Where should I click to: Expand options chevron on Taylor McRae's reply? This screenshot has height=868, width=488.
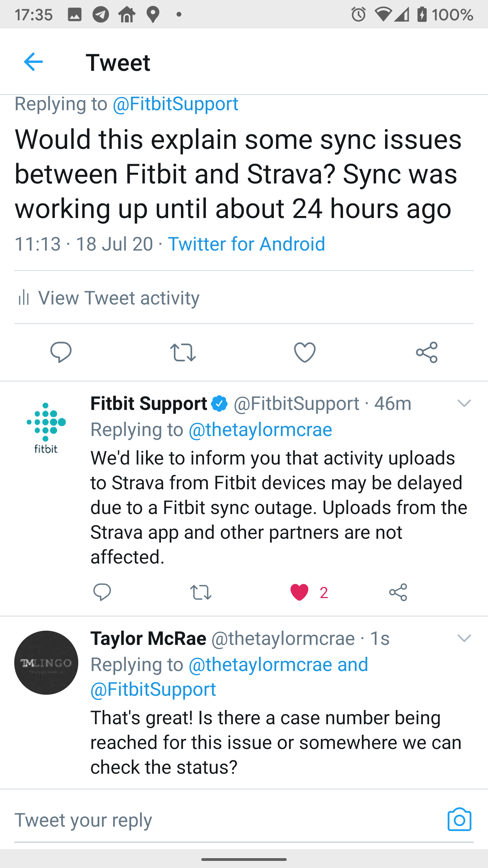coord(464,638)
